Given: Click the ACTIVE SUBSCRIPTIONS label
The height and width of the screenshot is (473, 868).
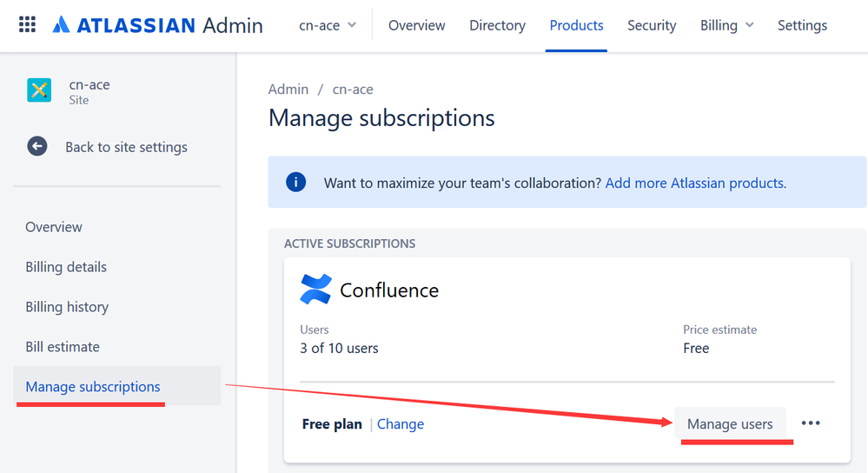Looking at the screenshot, I should (x=349, y=243).
